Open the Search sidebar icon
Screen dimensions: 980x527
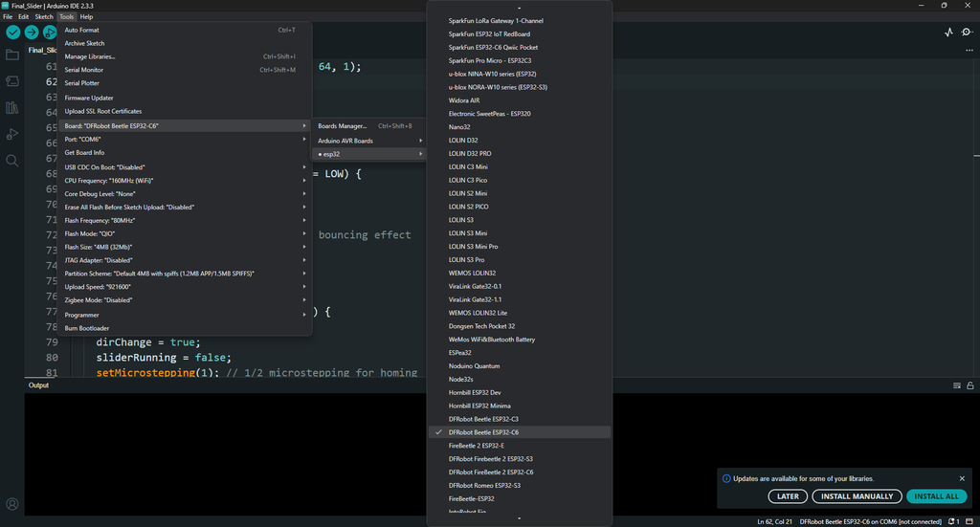[x=11, y=161]
